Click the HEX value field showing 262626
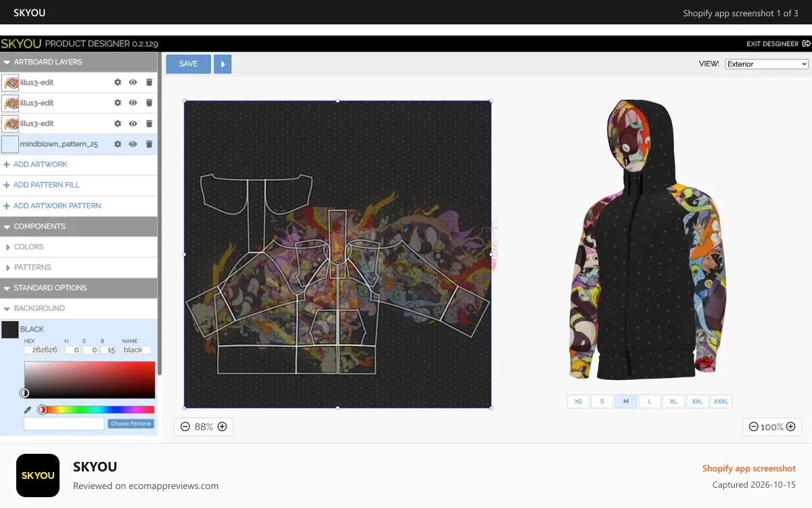The height and width of the screenshot is (508, 812). point(41,350)
